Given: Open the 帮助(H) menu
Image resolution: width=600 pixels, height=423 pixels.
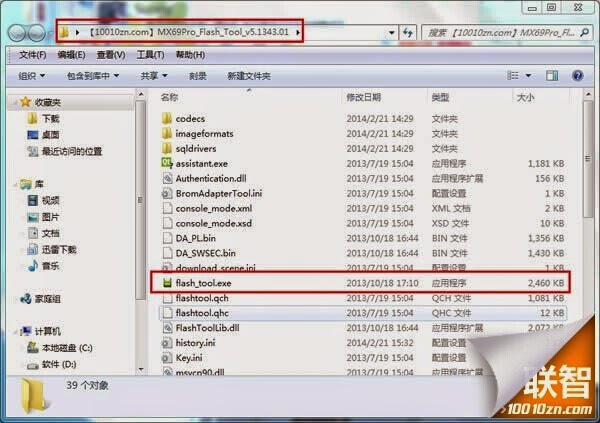Looking at the screenshot, I should (190, 55).
